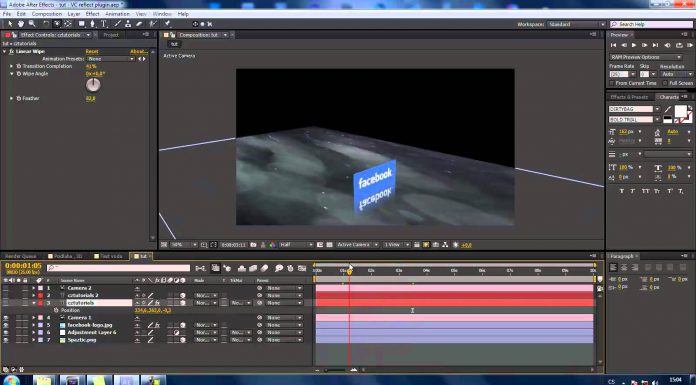Open About for Linear Wipe
This screenshot has height=385, width=696.
pos(138,52)
